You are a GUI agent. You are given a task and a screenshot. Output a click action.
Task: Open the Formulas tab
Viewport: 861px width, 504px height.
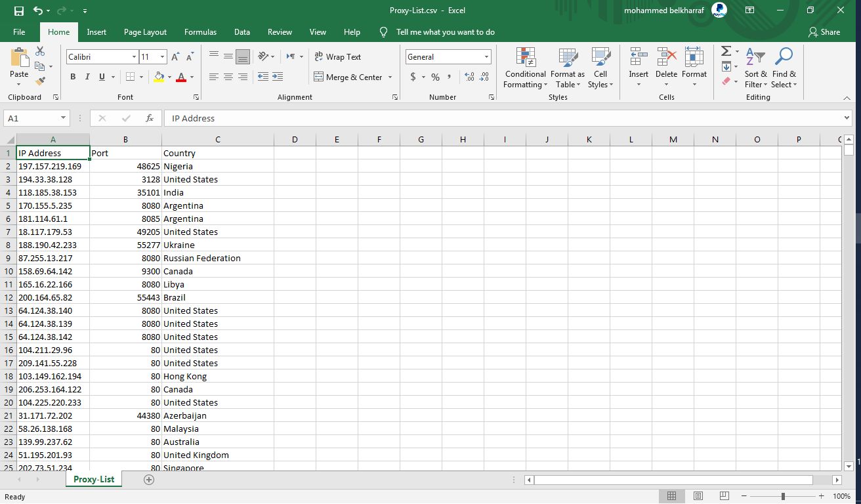200,31
